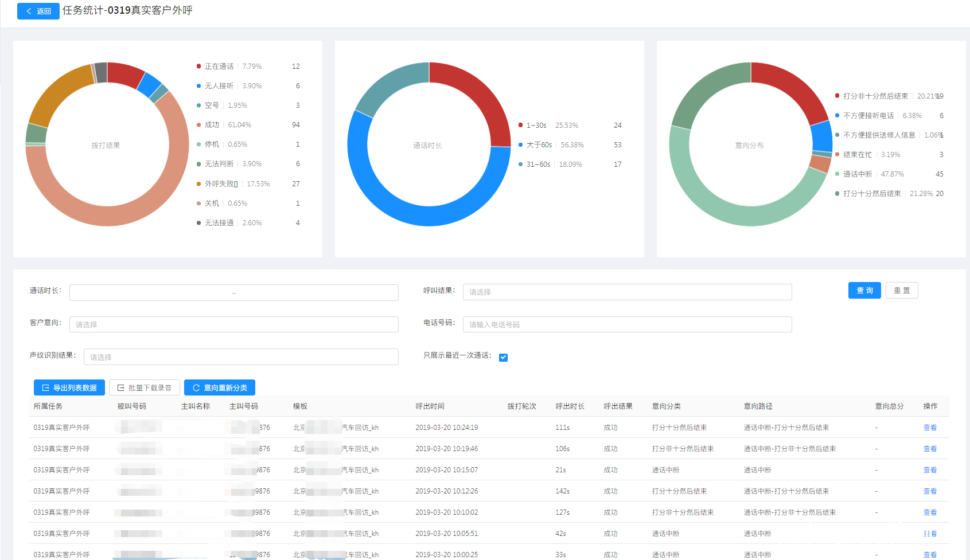Click the download icon in 批量下载录音 button
This screenshot has height=560, width=970.
pos(121,388)
